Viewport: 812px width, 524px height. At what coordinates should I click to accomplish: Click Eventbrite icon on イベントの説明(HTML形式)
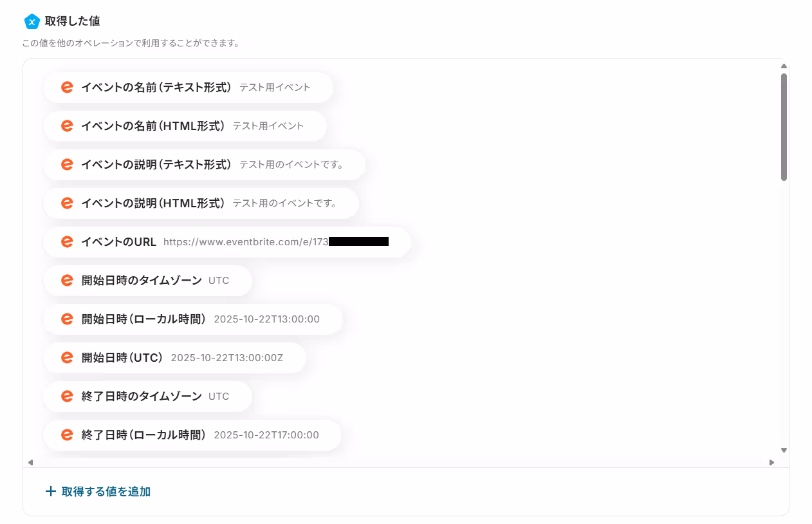pyautogui.click(x=67, y=203)
